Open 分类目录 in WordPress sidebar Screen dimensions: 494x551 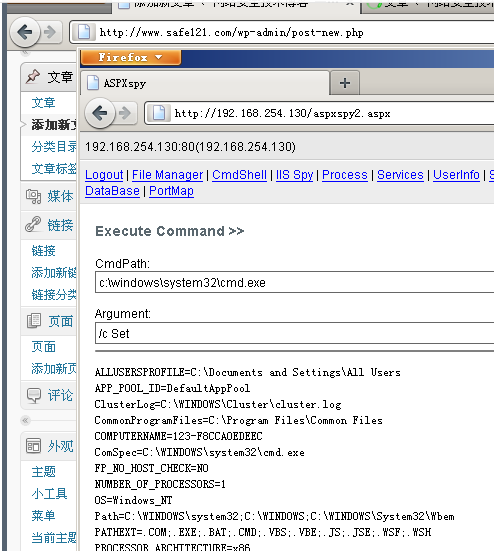tap(54, 147)
